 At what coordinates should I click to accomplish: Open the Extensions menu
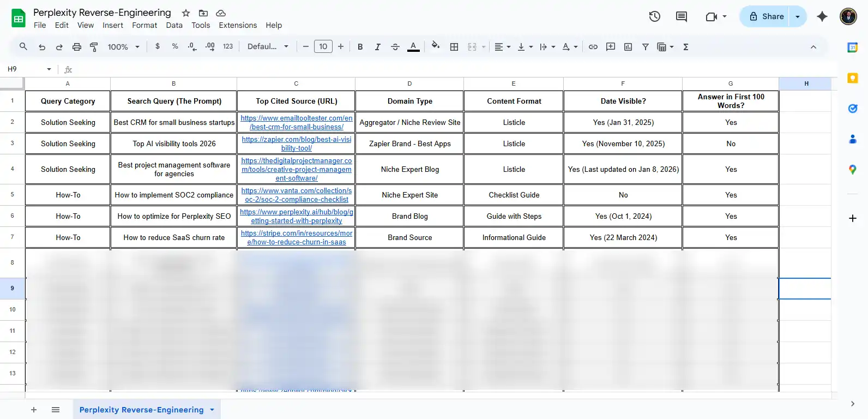[238, 25]
